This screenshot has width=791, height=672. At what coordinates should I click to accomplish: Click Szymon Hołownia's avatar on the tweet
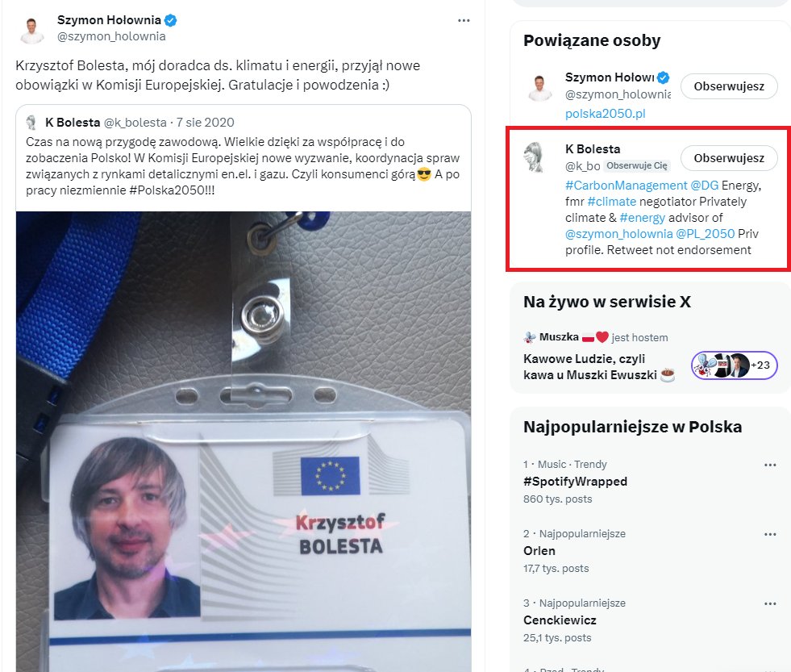31,31
